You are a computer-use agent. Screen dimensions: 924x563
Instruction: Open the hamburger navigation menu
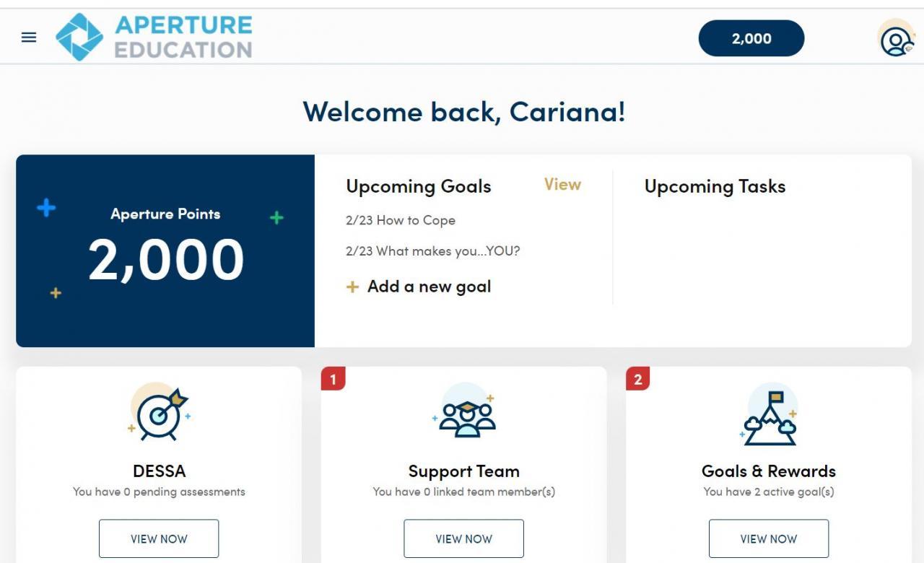[x=29, y=38]
